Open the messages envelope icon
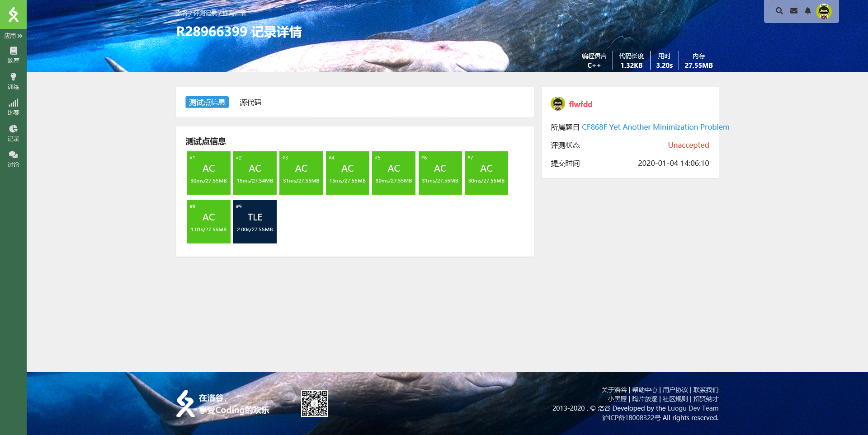 (794, 11)
